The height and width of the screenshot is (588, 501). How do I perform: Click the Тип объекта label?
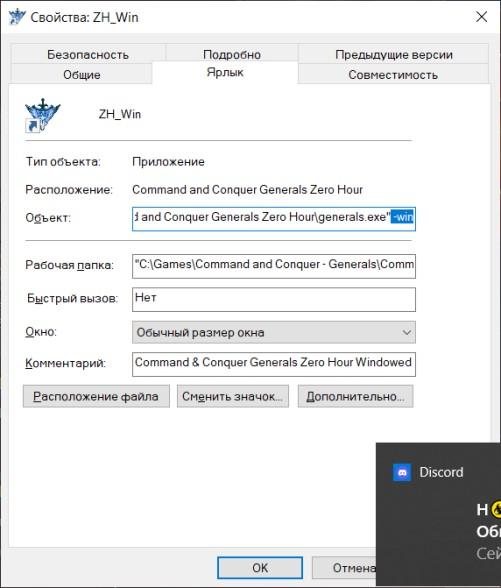(x=63, y=162)
